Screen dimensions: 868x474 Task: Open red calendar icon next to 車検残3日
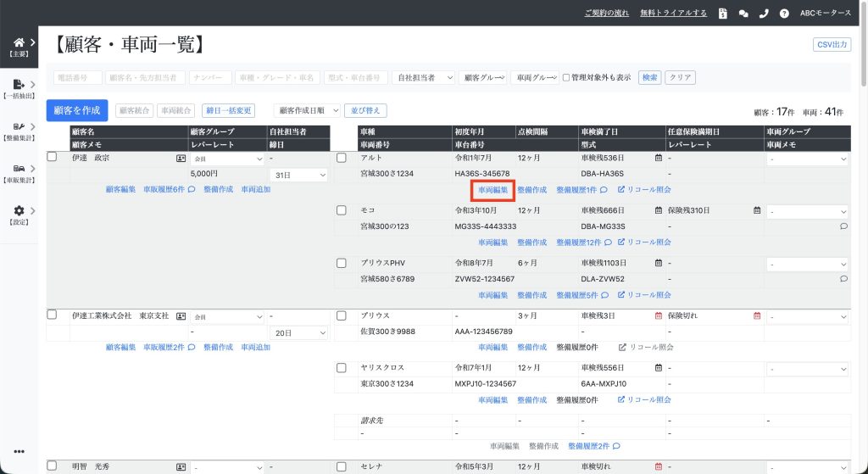pyautogui.click(x=658, y=315)
